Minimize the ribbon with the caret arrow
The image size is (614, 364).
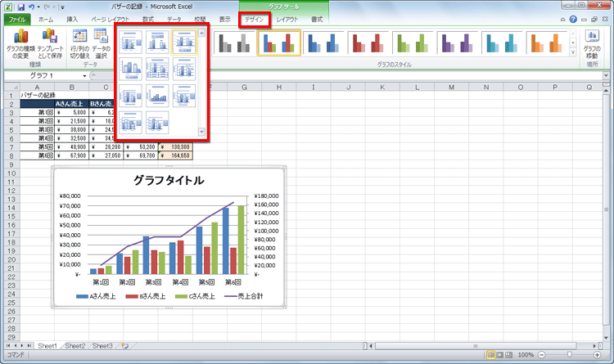[x=562, y=18]
